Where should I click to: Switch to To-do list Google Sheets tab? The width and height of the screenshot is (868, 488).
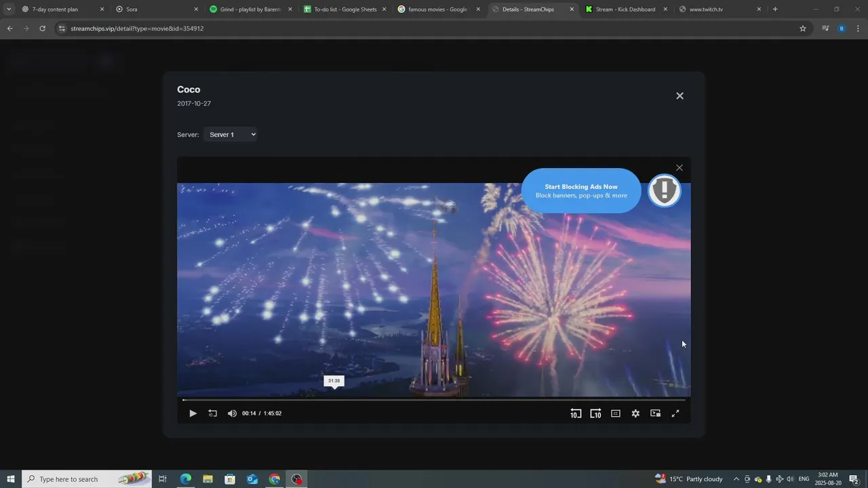pos(345,9)
